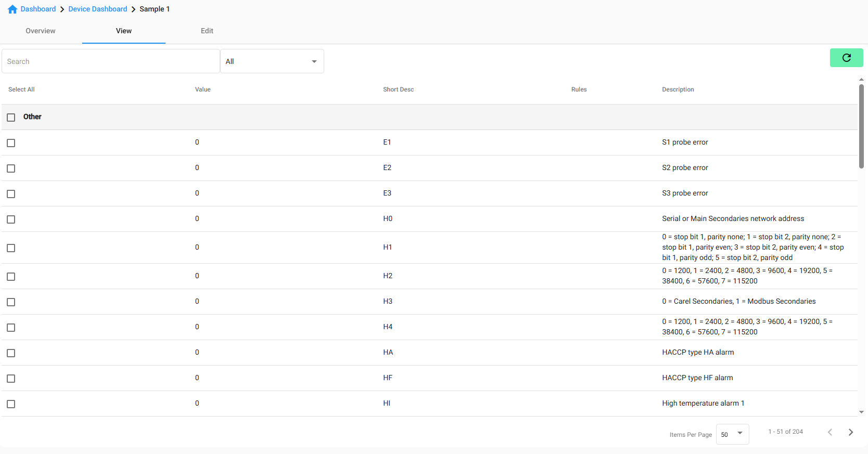Viewport: 868px width, 454px height.
Task: Focus the Search input field
Action: [111, 61]
